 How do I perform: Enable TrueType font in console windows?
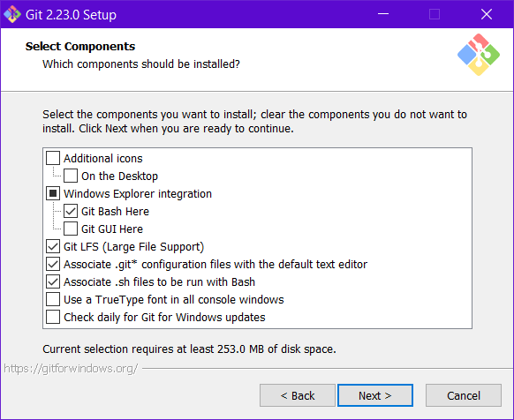53,299
